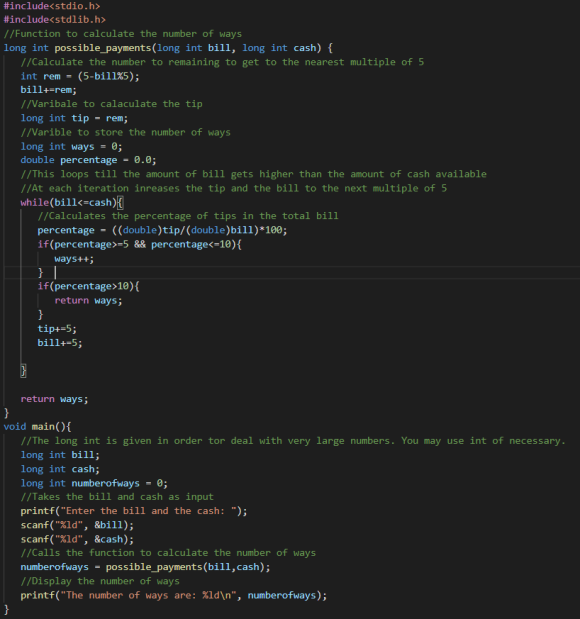
Task: Click the 'double percentage' declaration
Action: 88,160
